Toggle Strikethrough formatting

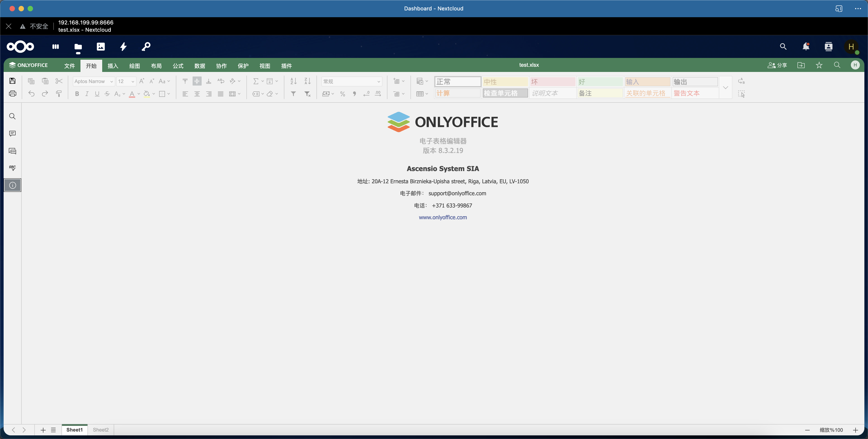coord(107,94)
